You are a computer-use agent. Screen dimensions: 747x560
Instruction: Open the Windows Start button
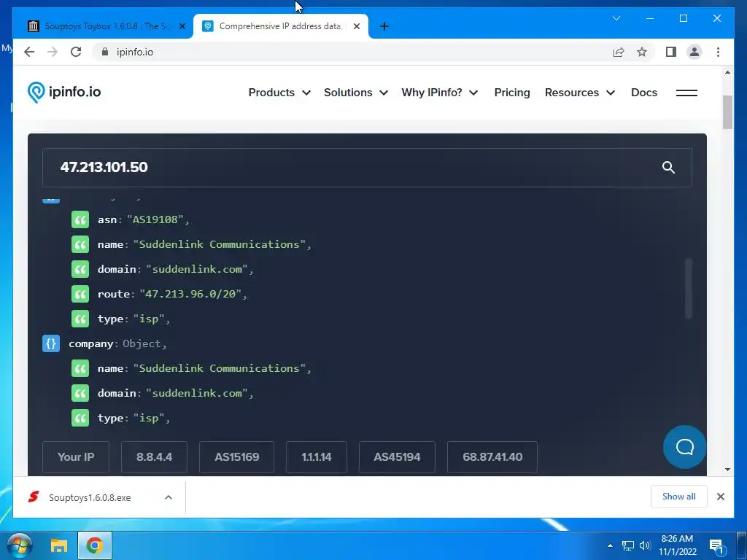[20, 545]
